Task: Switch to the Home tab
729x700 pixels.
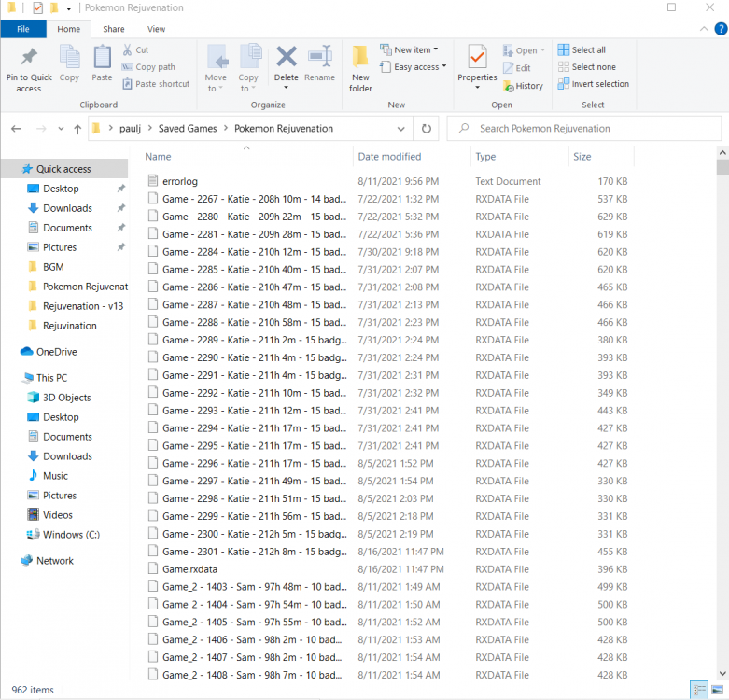Action: tap(69, 29)
